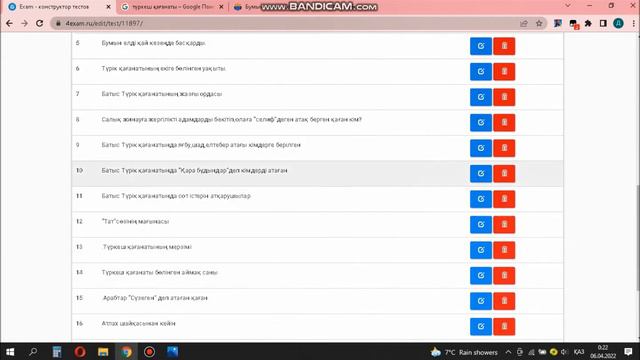Edit question 15 with blue pencil button
This screenshot has height=360, width=640.
pyautogui.click(x=481, y=301)
